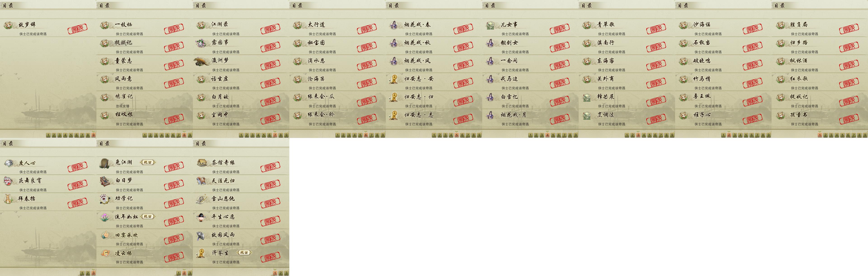This screenshot has width=868, height=276.
Task: Click the pink flower icon next to 流年如虹
Action: point(105,217)
